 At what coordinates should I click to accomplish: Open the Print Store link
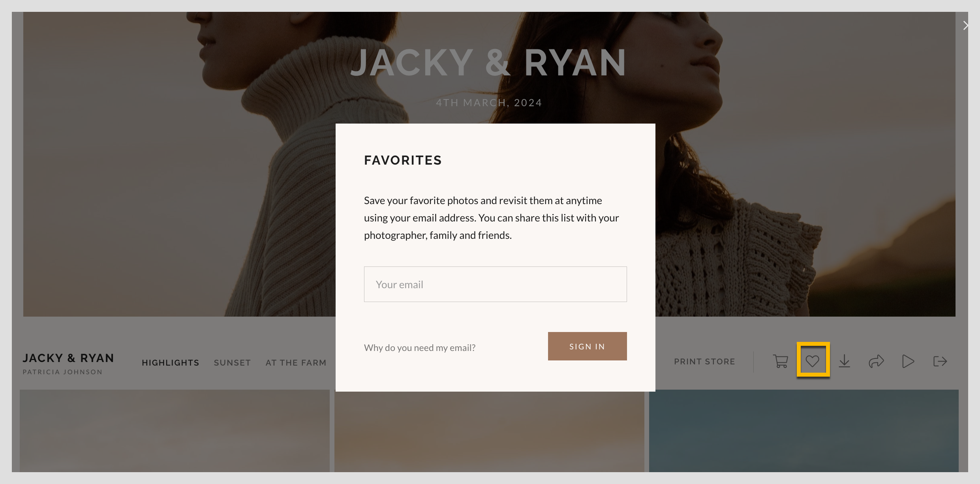pos(704,362)
